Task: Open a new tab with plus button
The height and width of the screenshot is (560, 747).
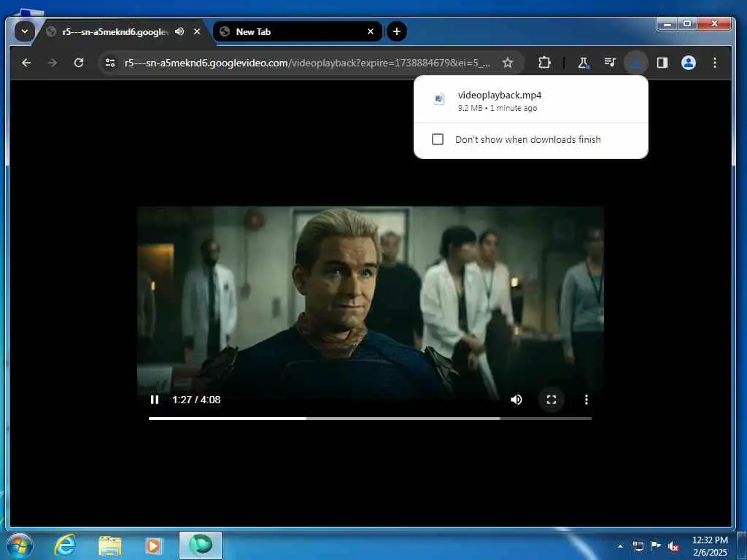Action: click(x=396, y=32)
